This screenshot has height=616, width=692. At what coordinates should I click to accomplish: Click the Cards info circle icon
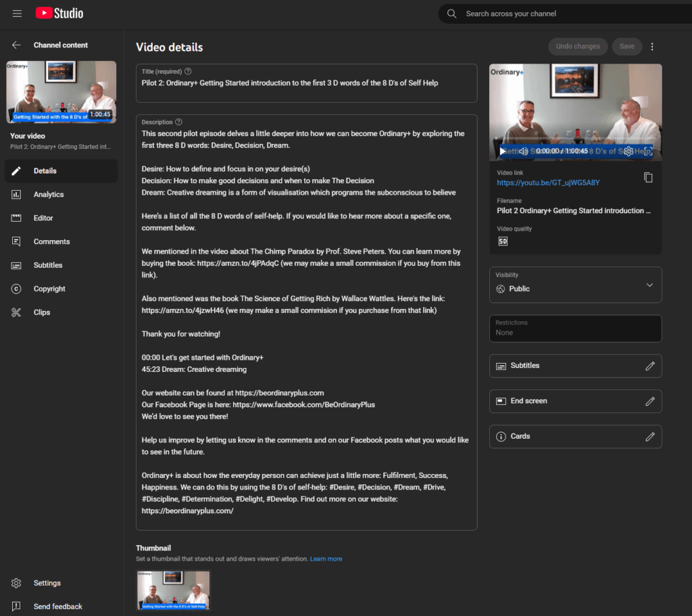pos(501,437)
